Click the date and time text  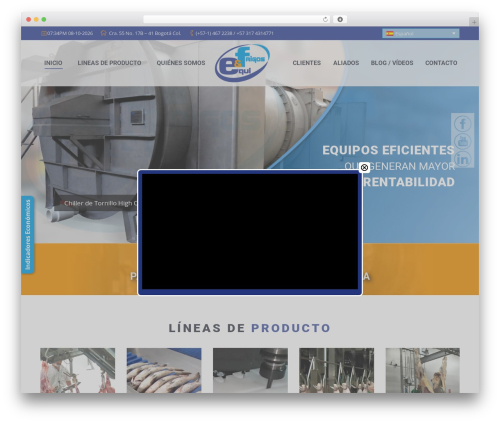[70, 33]
